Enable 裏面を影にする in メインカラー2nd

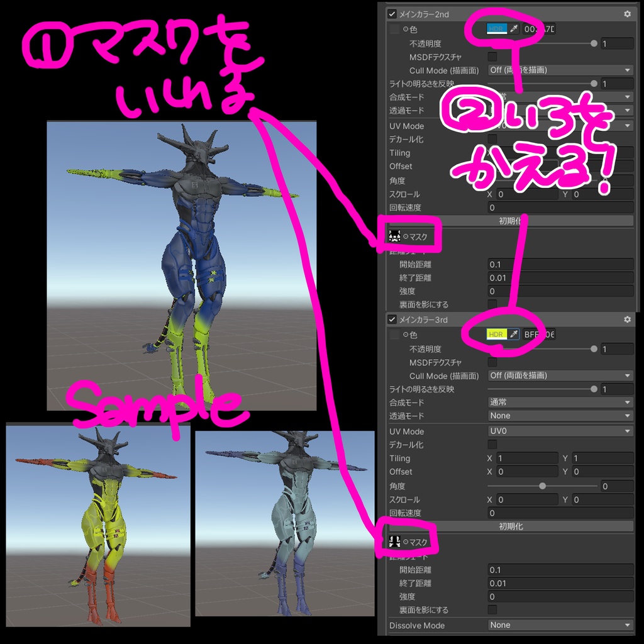coord(492,304)
